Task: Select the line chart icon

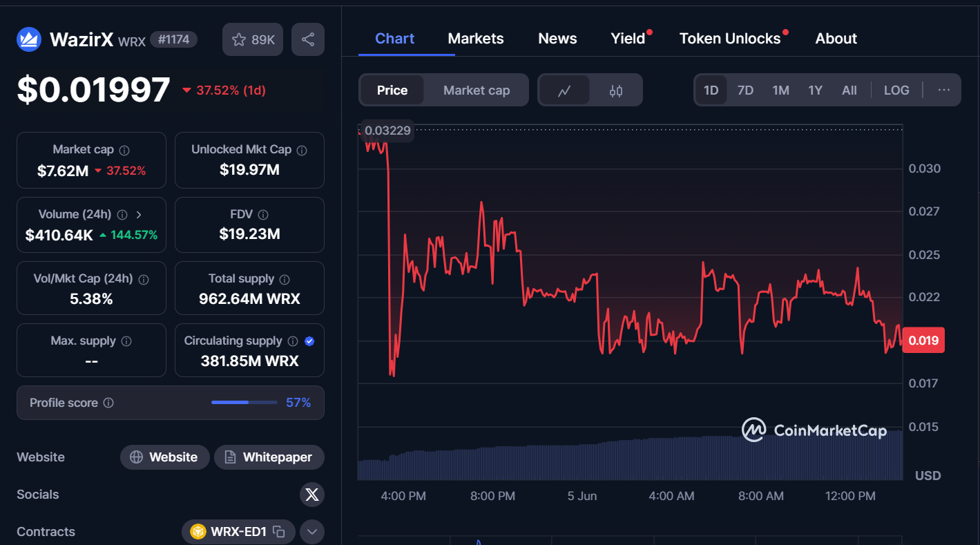Action: (564, 90)
